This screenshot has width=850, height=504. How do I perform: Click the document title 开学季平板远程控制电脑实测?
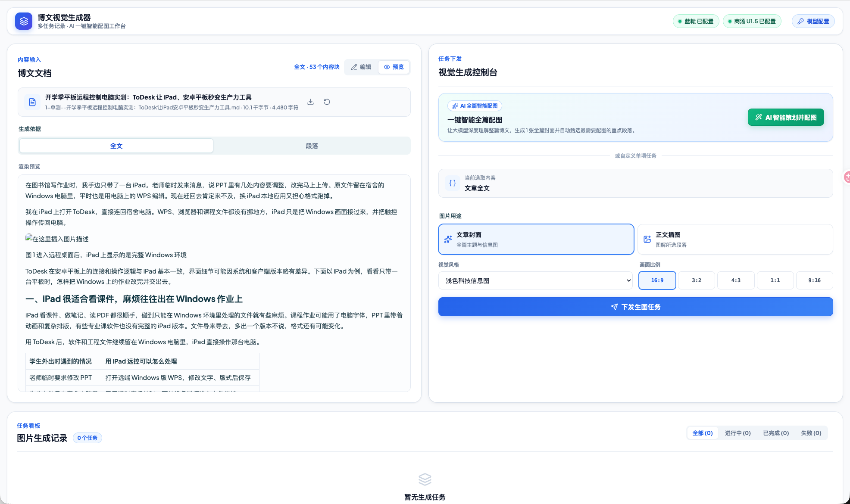pyautogui.click(x=148, y=97)
